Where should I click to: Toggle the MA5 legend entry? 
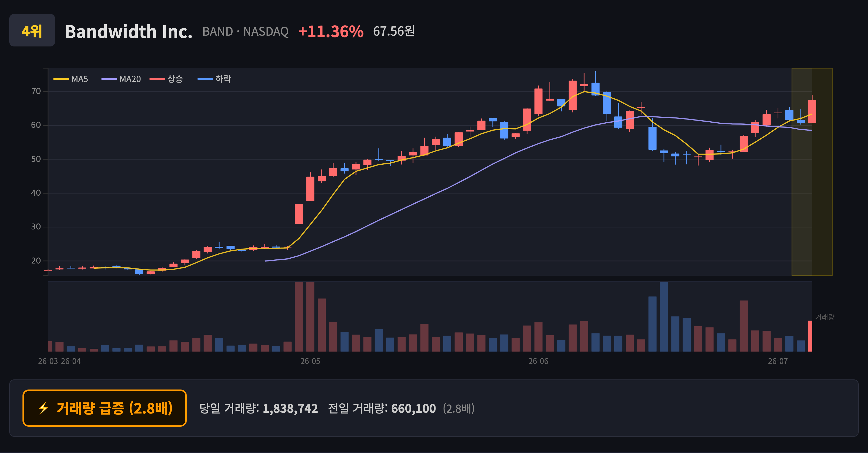click(x=71, y=79)
